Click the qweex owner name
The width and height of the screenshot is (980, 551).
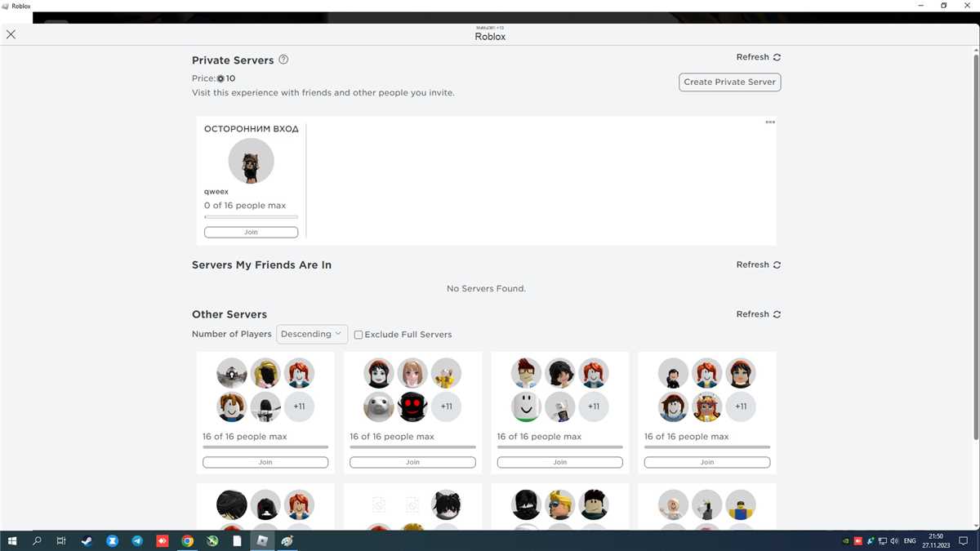click(x=216, y=192)
